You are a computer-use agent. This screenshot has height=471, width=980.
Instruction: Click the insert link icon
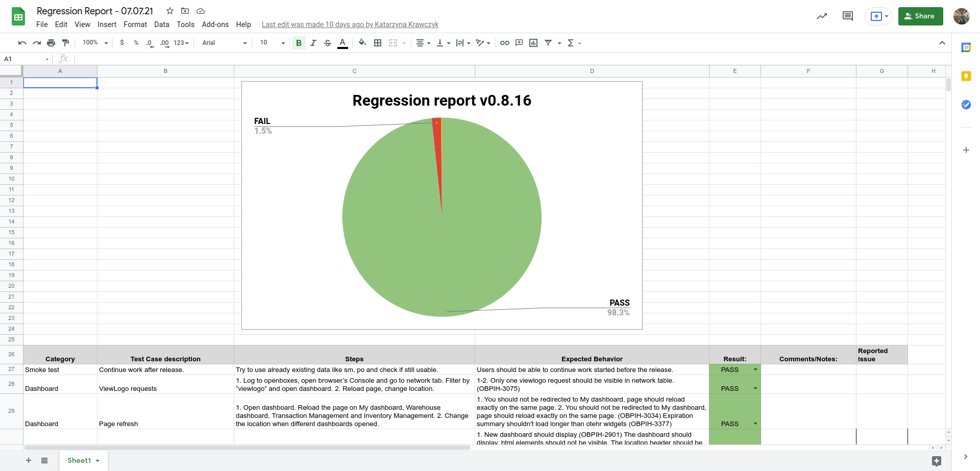(505, 43)
